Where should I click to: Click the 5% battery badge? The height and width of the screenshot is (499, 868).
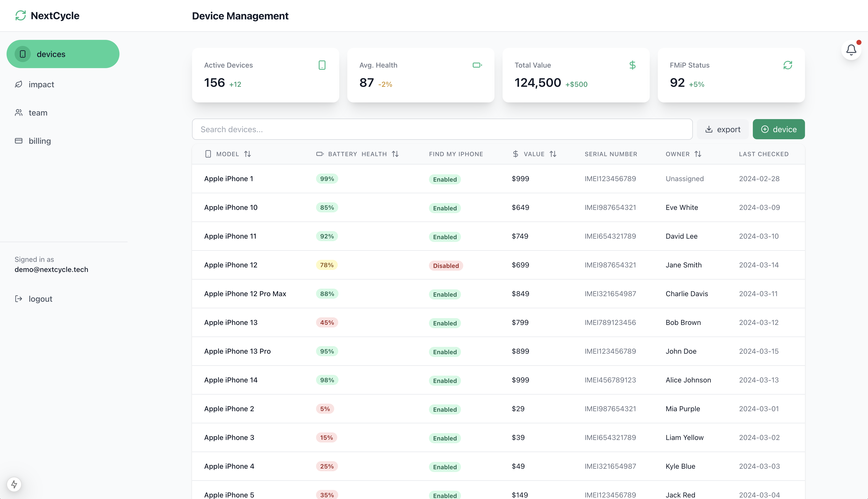click(325, 409)
